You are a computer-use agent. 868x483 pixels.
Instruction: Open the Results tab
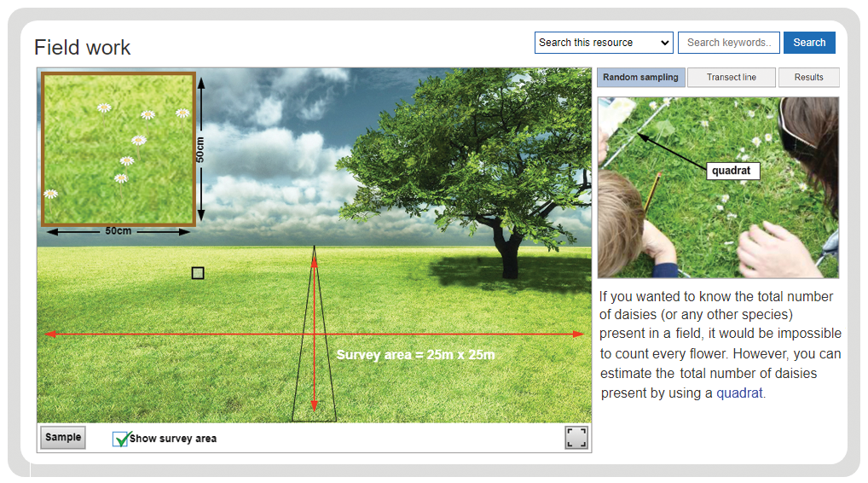809,78
